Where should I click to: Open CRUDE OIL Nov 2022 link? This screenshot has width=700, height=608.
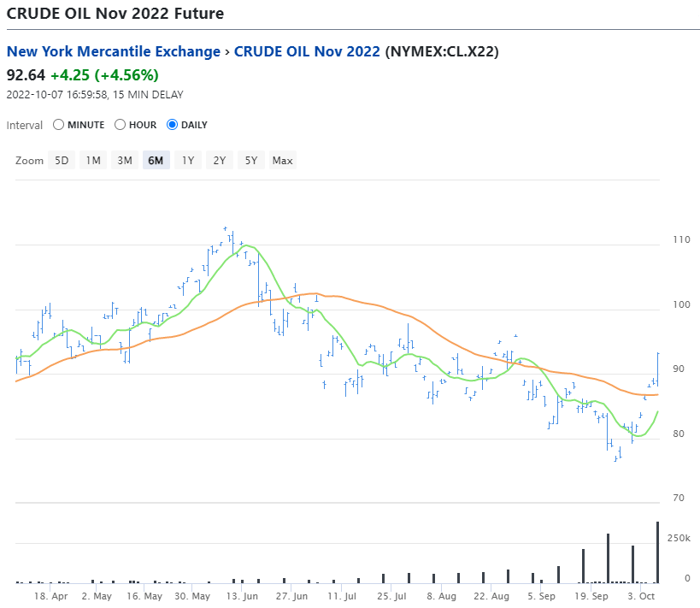307,51
